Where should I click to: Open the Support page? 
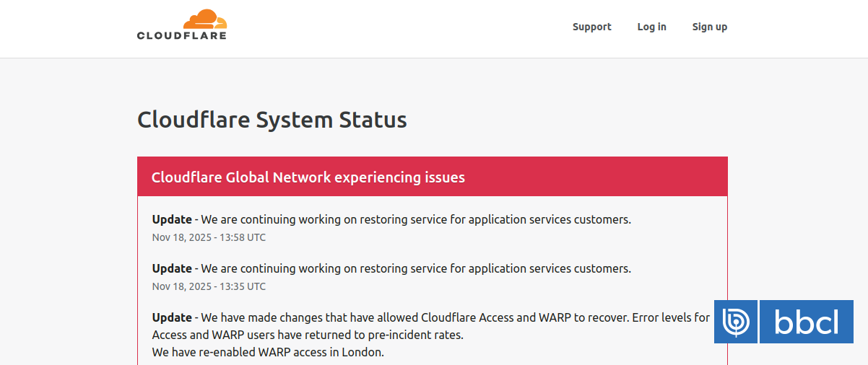[x=591, y=27]
